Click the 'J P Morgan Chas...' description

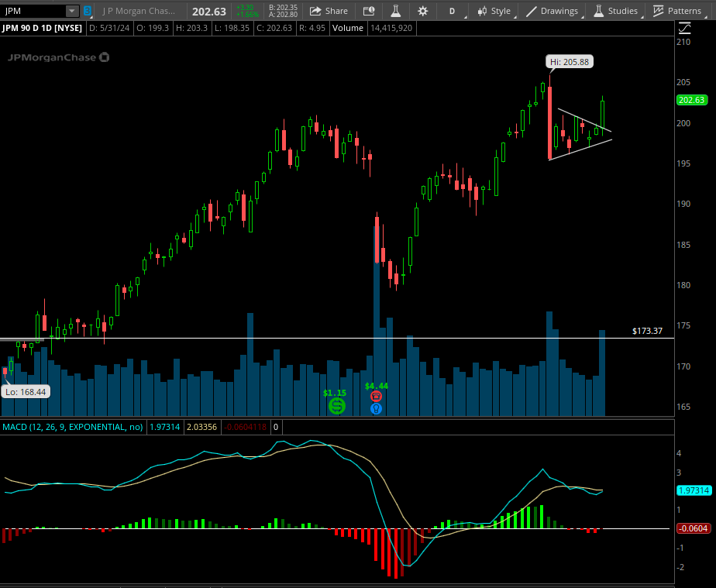tap(139, 11)
